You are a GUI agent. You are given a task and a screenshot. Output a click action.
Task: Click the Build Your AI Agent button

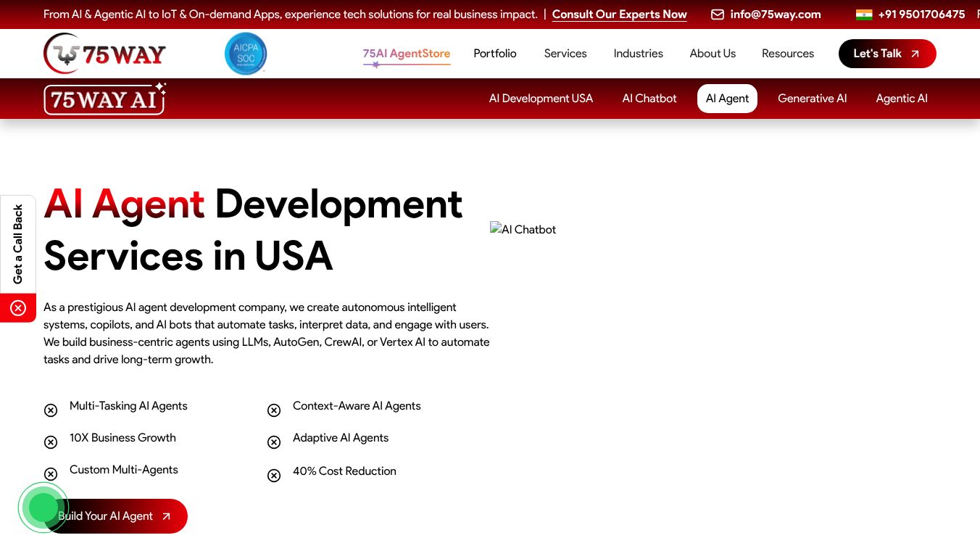point(116,516)
